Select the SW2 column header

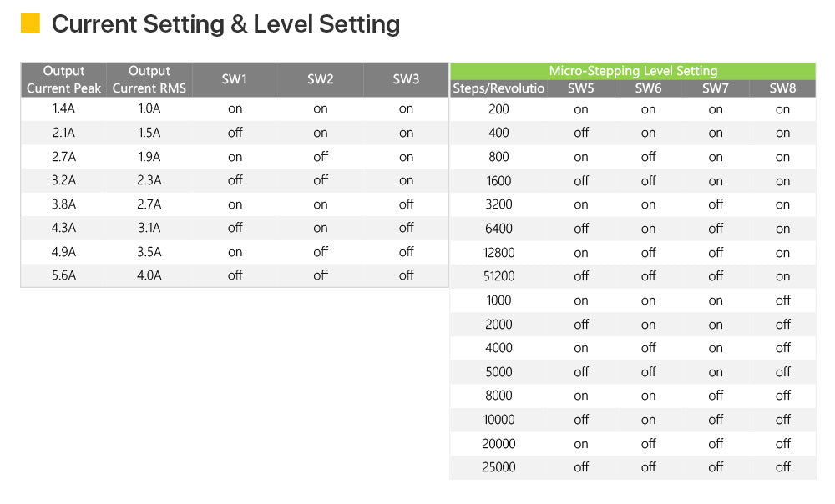pyautogui.click(x=320, y=80)
